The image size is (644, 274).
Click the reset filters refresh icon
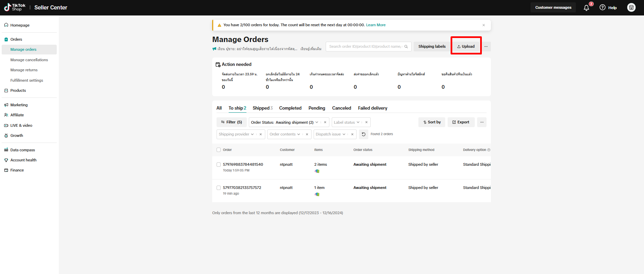coord(363,134)
